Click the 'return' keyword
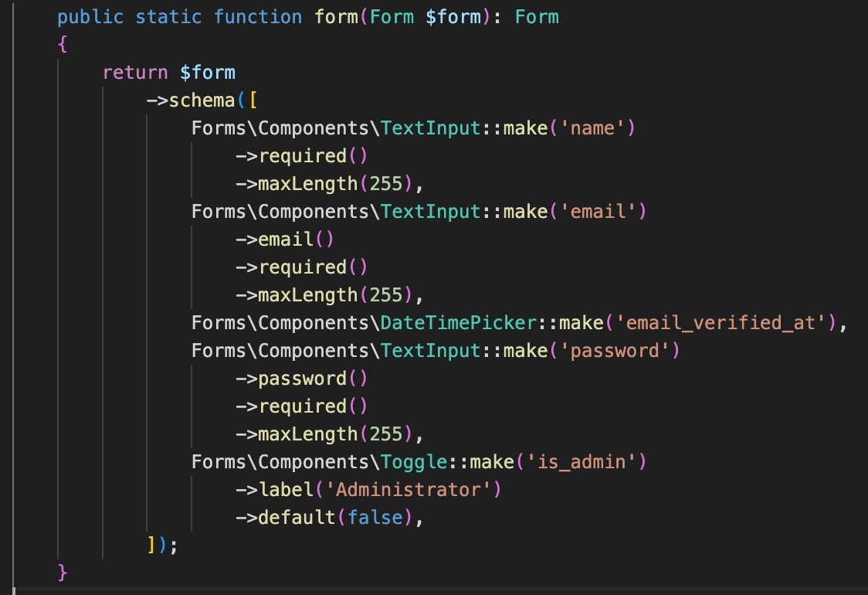The image size is (868, 595). click(135, 73)
